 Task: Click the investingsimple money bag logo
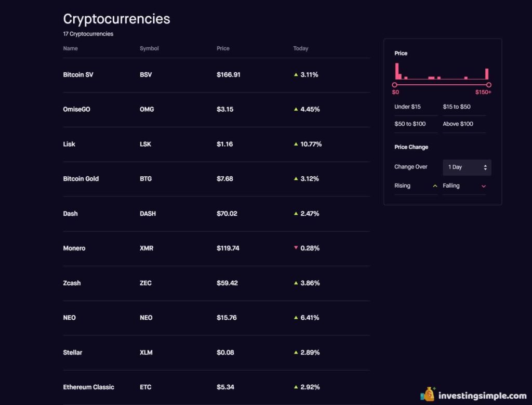(428, 394)
